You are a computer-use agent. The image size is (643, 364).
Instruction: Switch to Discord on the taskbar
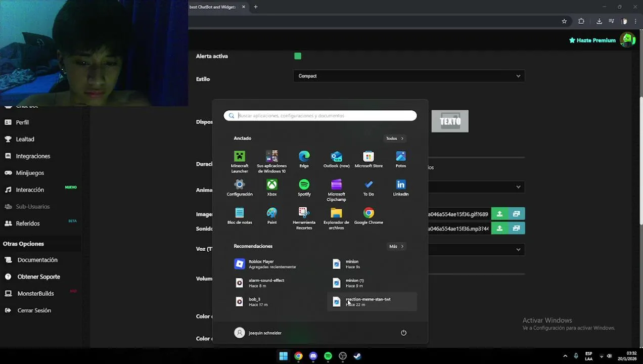(x=313, y=356)
